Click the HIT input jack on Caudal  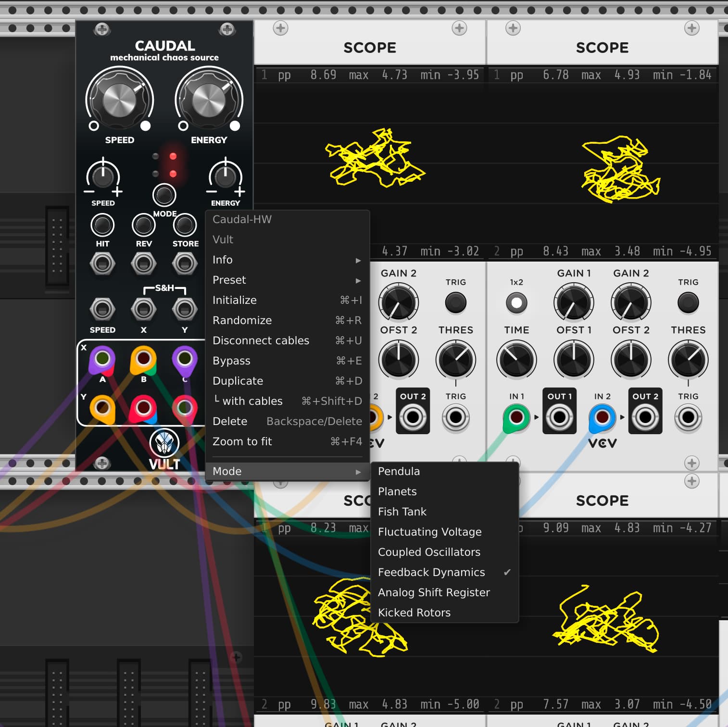(102, 263)
